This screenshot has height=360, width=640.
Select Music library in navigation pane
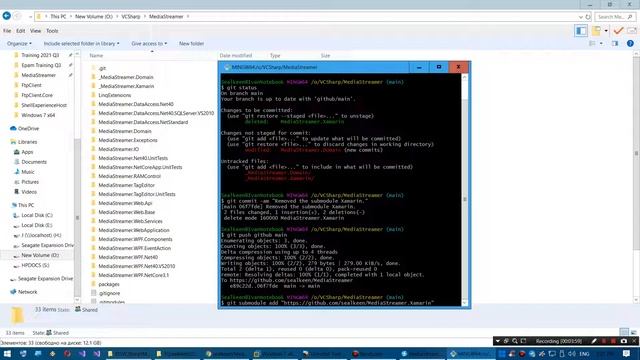pyautogui.click(x=28, y=172)
